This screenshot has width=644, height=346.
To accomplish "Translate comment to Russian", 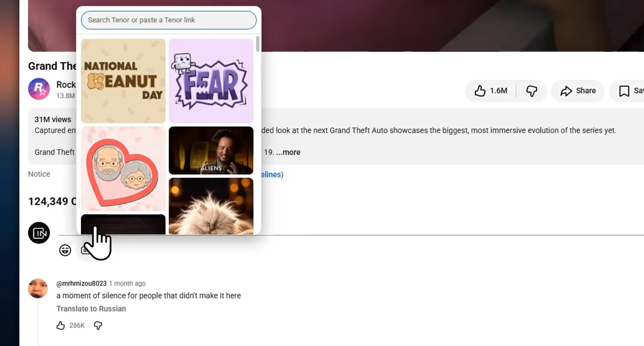I will click(x=91, y=309).
